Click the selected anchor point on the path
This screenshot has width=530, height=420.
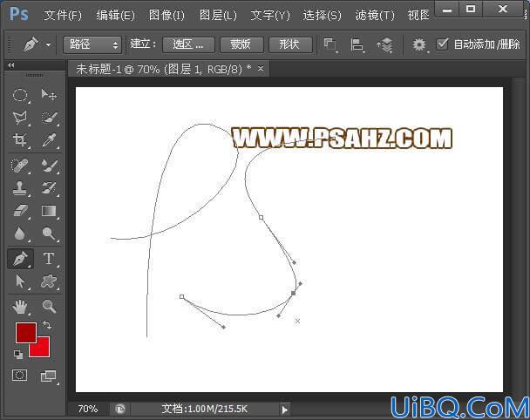tap(293, 293)
